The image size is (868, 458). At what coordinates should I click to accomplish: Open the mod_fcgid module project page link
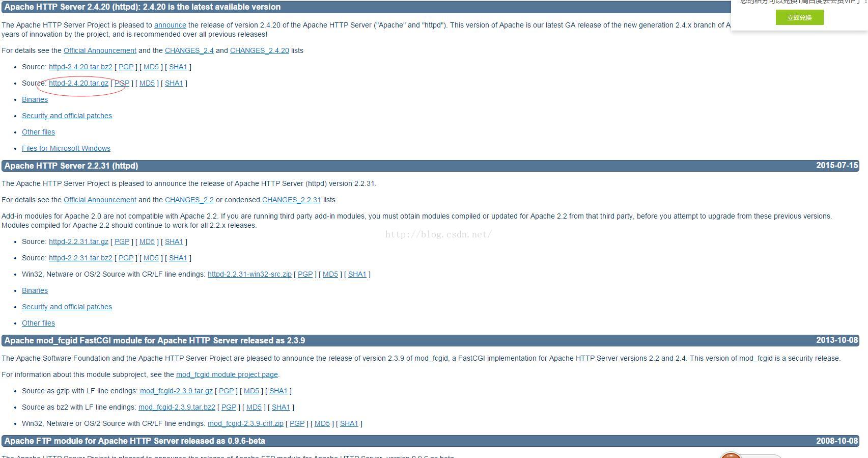tap(227, 374)
